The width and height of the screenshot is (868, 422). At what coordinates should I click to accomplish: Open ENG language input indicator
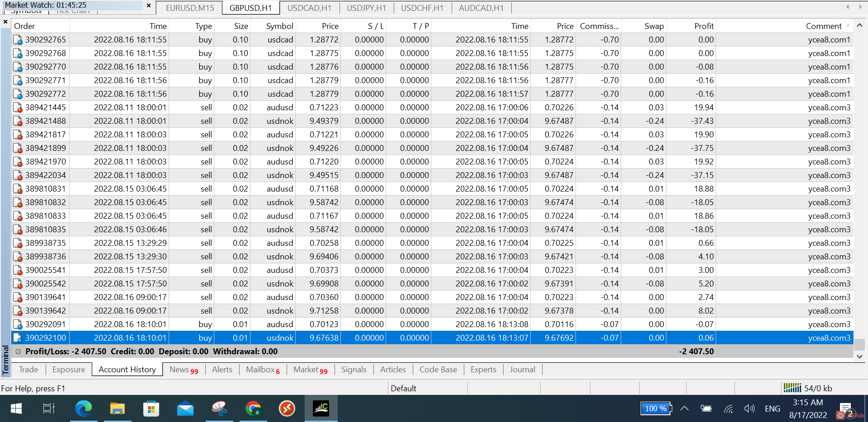(x=772, y=409)
